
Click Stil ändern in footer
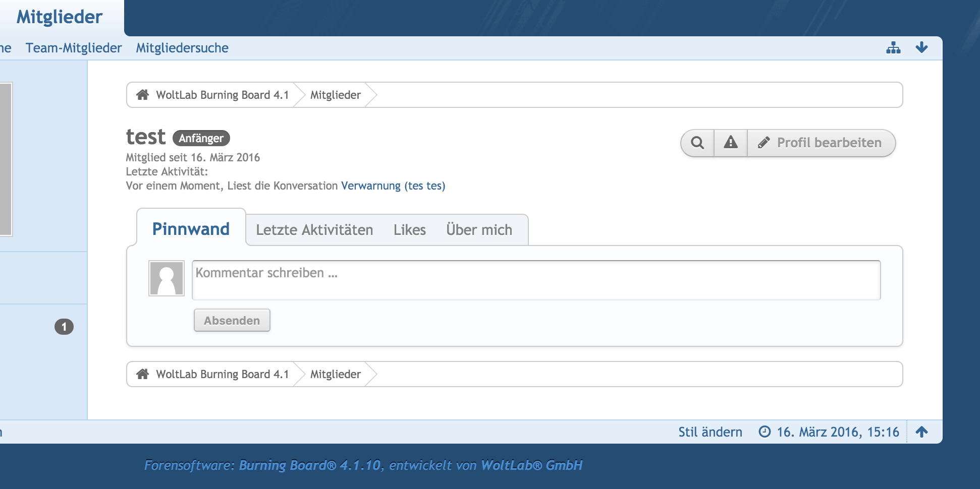click(710, 432)
